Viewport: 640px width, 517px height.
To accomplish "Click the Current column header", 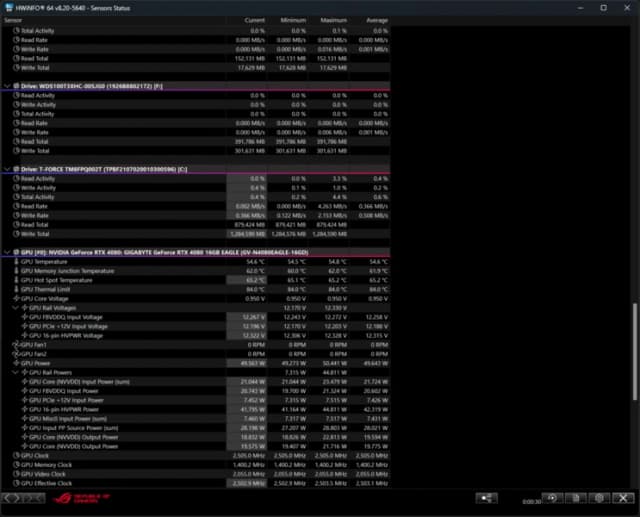I will (254, 20).
